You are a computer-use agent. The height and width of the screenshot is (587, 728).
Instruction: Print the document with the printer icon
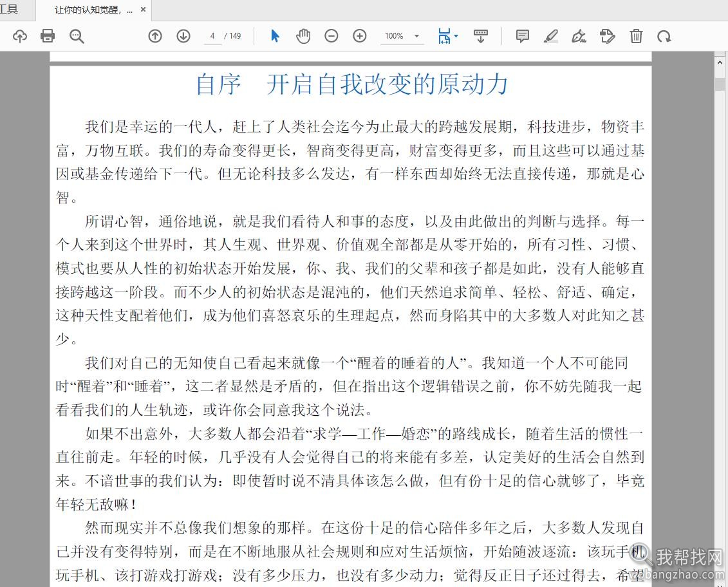coord(48,36)
